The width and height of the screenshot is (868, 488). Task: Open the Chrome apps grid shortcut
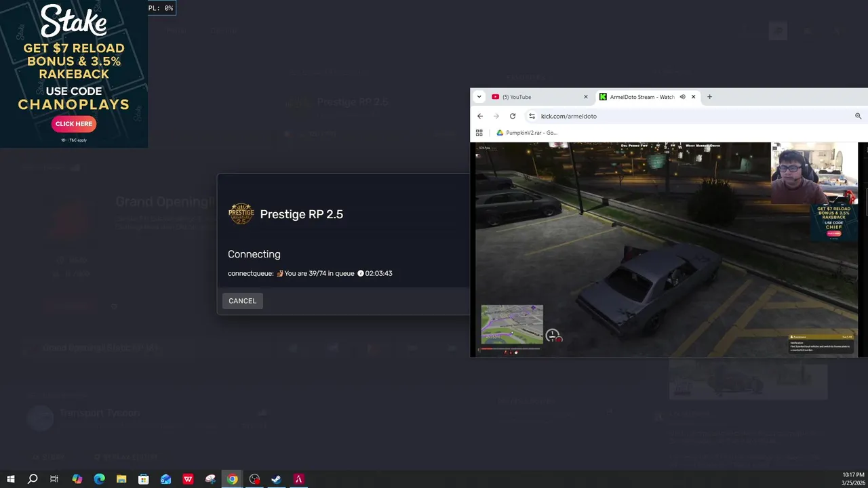[x=479, y=133]
